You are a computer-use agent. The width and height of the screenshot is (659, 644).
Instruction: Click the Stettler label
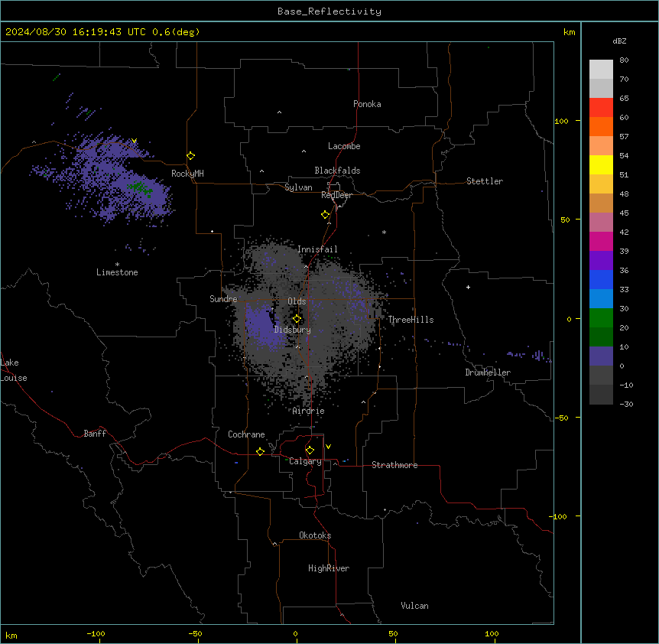coord(485,181)
